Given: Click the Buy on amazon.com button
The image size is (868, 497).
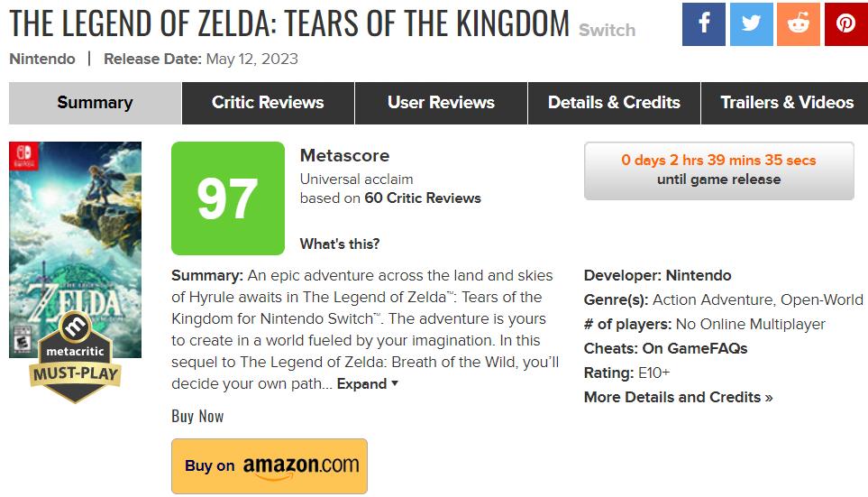Looking at the screenshot, I should (270, 466).
